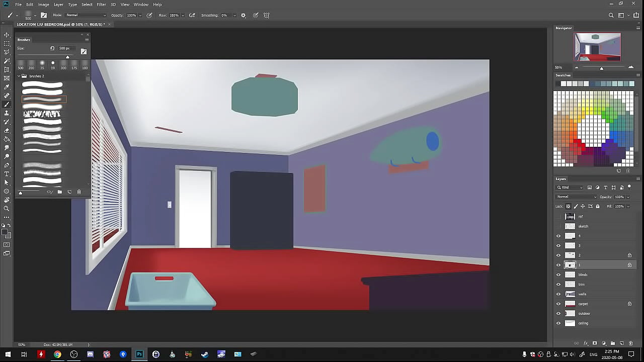Screen dimensions: 644x362
Task: Select the Eyedropper tool
Action: click(x=7, y=87)
